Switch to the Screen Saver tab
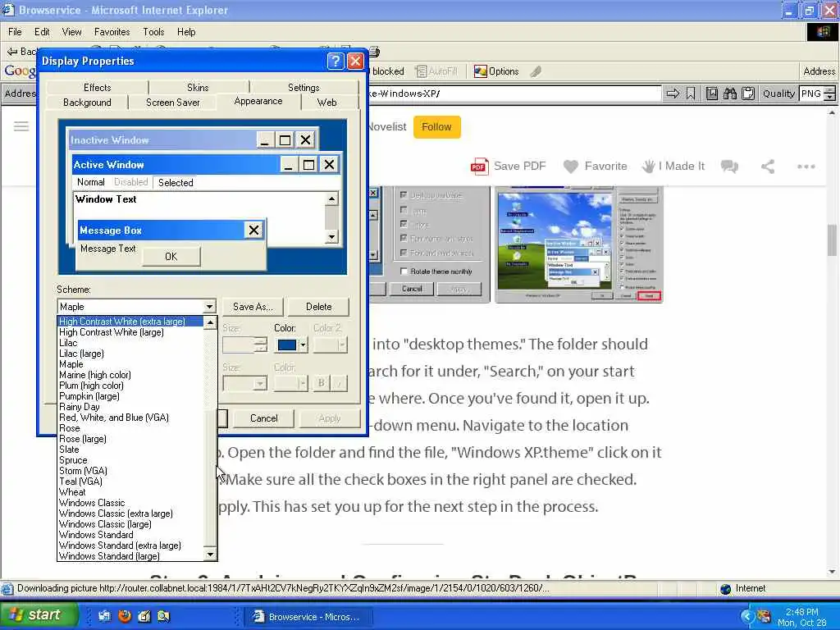This screenshot has height=630, width=840. coord(172,103)
